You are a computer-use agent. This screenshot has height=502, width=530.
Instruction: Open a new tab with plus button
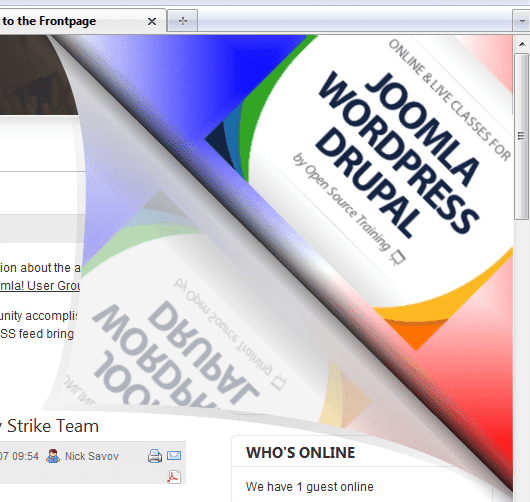click(183, 21)
